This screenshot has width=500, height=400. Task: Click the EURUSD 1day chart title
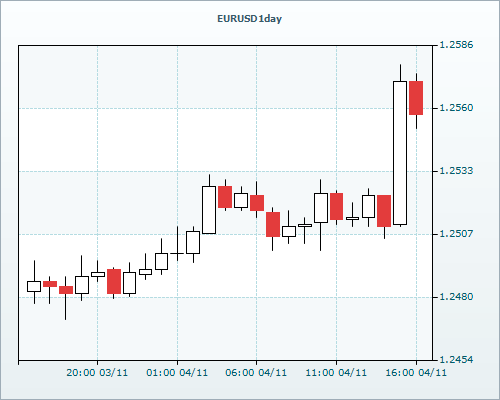point(249,19)
